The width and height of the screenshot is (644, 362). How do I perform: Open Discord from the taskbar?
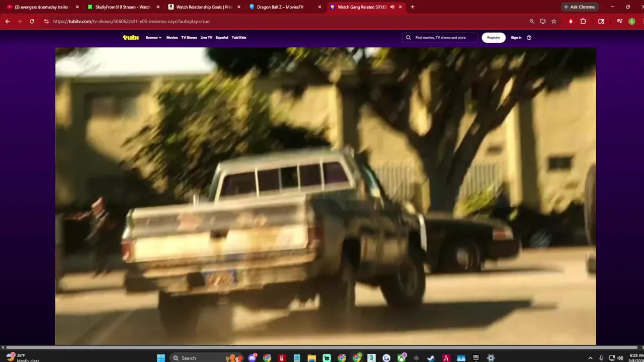[x=253, y=358]
